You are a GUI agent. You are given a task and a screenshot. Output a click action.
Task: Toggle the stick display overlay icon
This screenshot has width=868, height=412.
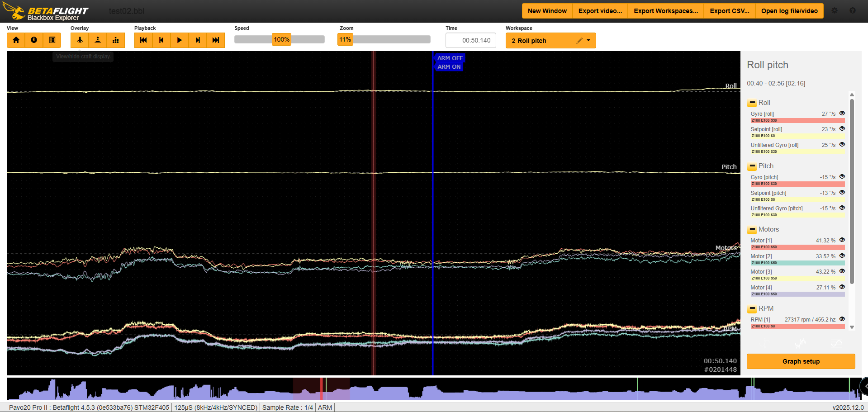98,40
